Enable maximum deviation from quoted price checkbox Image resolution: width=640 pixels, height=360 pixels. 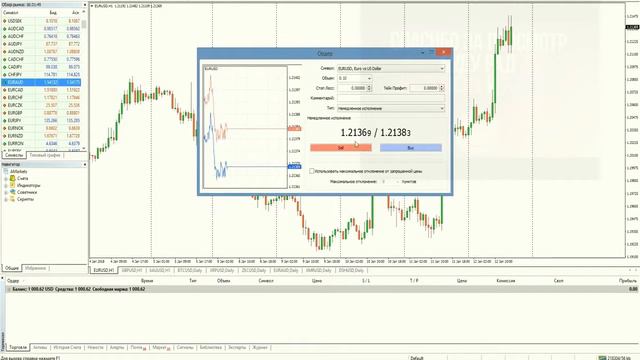click(x=312, y=171)
